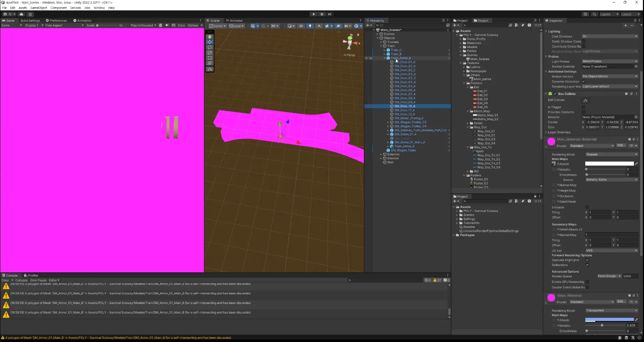Image resolution: width=644 pixels, height=342 pixels.
Task: Click global search magnifier icon
Action: coord(594,14)
